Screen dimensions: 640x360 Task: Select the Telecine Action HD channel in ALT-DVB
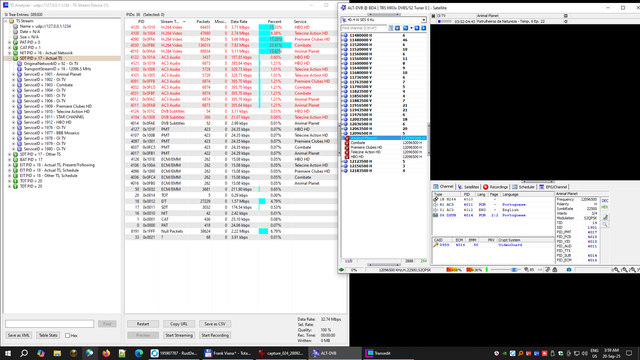384,152
